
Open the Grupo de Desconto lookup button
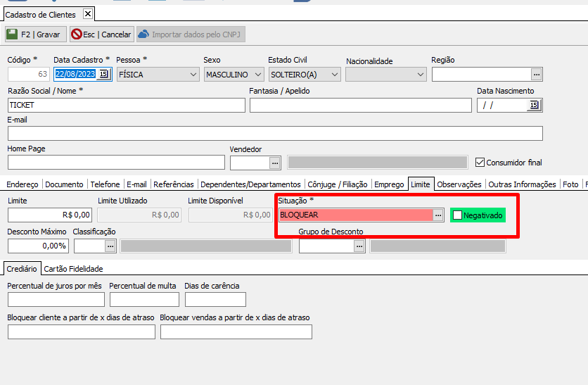[359, 246]
